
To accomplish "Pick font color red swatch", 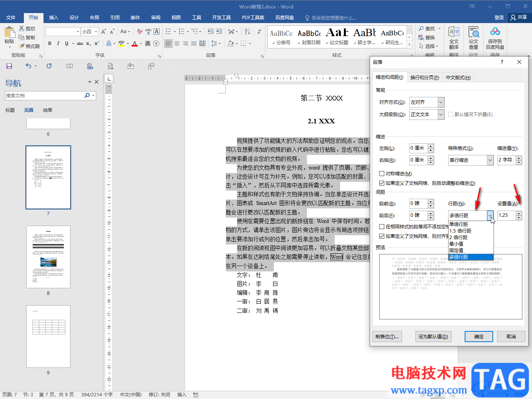I will [x=135, y=43].
